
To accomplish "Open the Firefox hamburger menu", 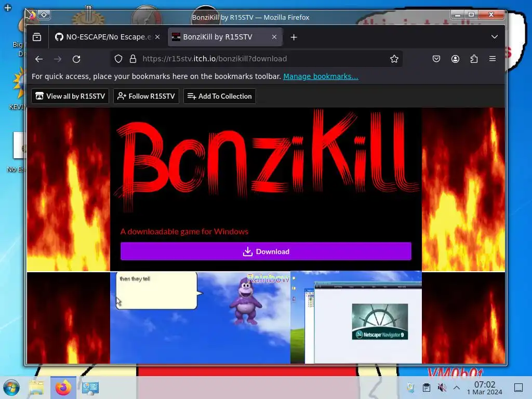I will (x=493, y=59).
